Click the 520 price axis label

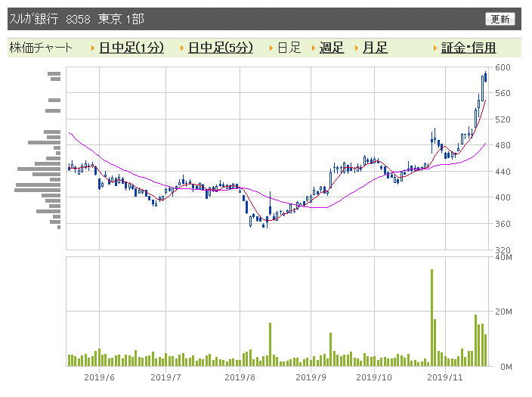coord(503,119)
